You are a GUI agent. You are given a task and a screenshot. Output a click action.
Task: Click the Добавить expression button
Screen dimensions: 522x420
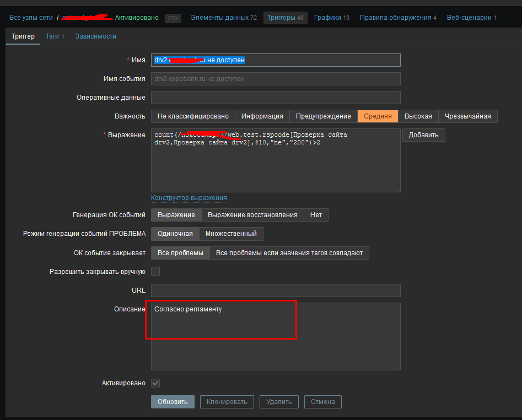[423, 134]
